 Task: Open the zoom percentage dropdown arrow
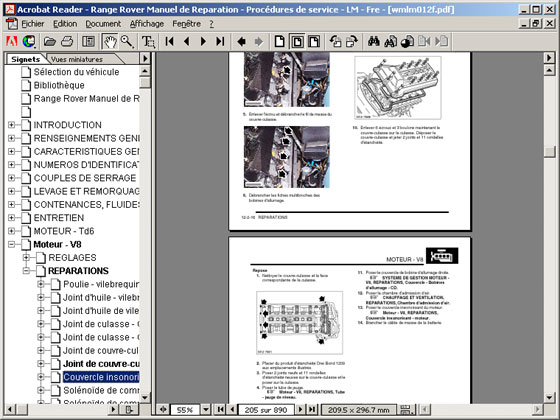coord(206,409)
